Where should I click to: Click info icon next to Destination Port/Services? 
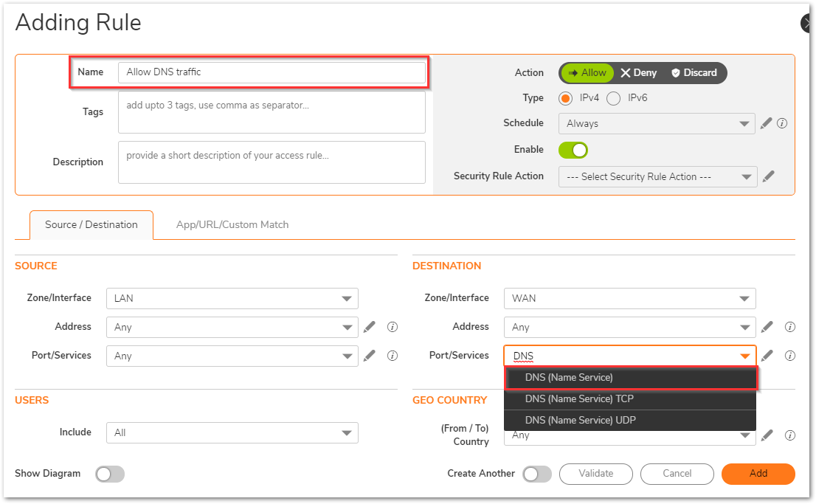point(789,356)
